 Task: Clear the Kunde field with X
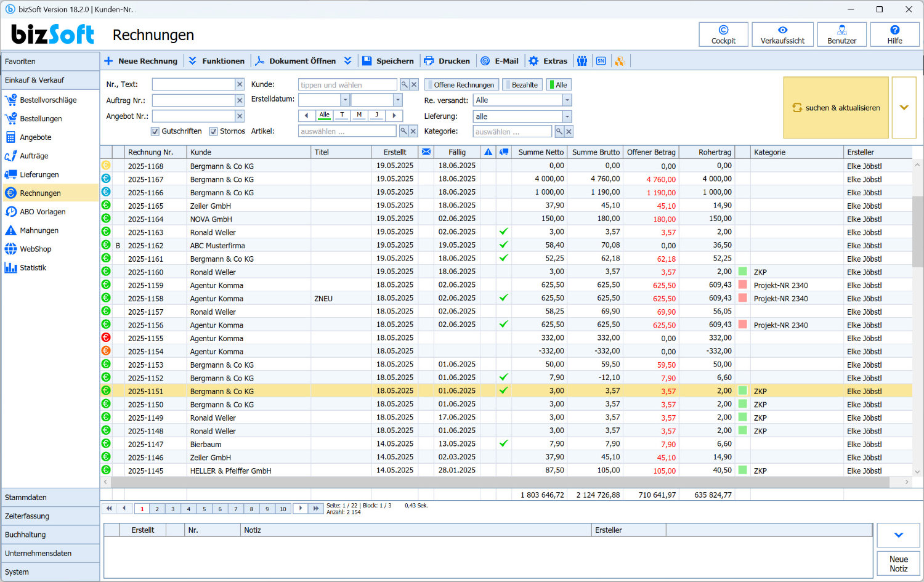pyautogui.click(x=414, y=84)
